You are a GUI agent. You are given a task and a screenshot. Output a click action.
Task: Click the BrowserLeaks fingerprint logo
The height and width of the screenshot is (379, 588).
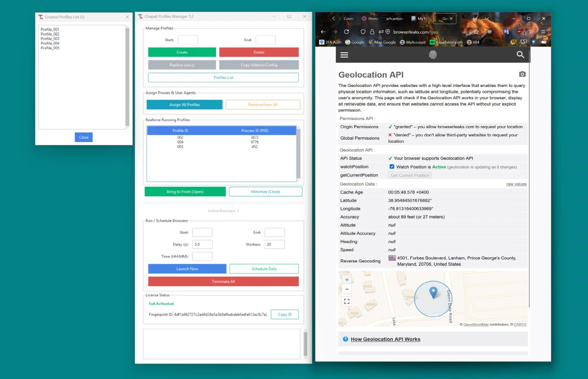(433, 55)
